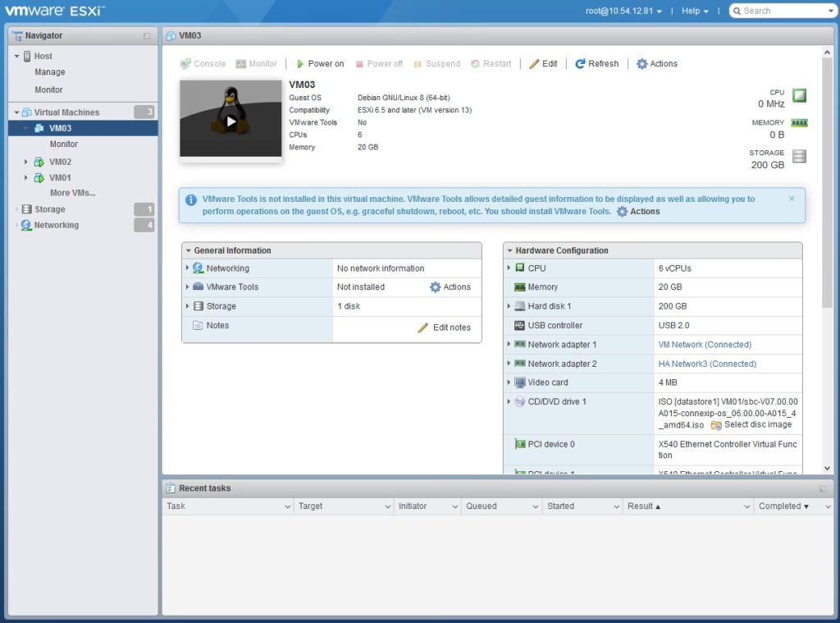
Task: Click the VM03 console preview thumbnail
Action: click(x=231, y=121)
